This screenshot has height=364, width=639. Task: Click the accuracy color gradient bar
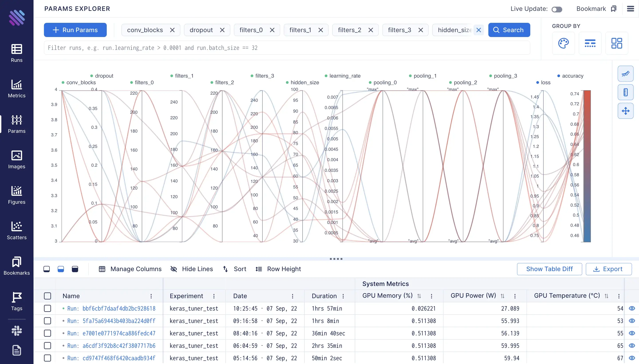click(587, 166)
